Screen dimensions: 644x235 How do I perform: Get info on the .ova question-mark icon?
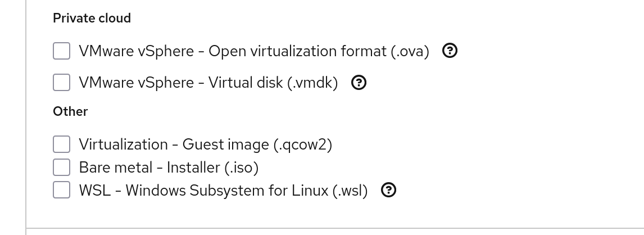pyautogui.click(x=450, y=51)
